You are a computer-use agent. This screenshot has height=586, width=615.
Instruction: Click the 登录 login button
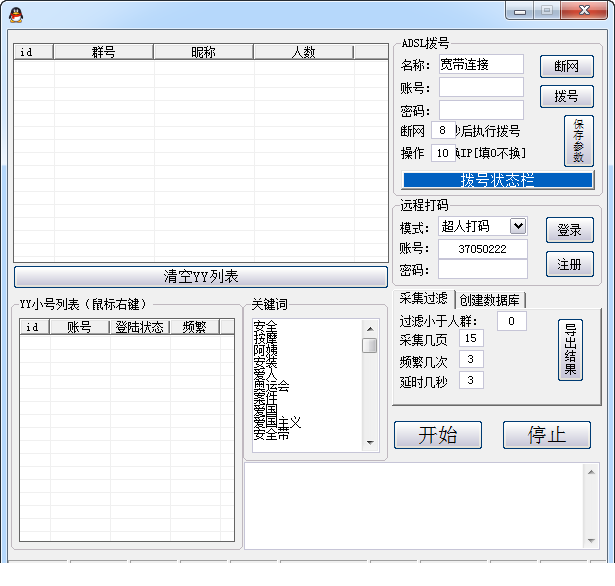[570, 230]
